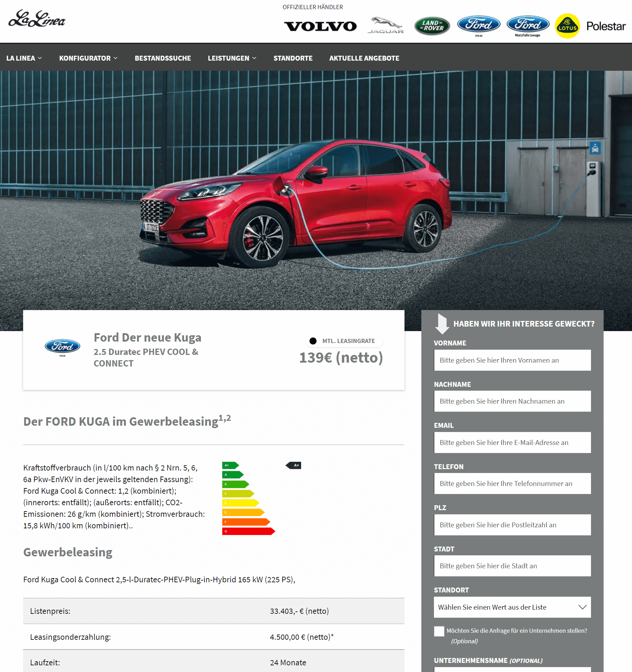Click the black dot beside MTL. LEASINGRATE
Image resolution: width=632 pixels, height=672 pixels.
pos(313,341)
